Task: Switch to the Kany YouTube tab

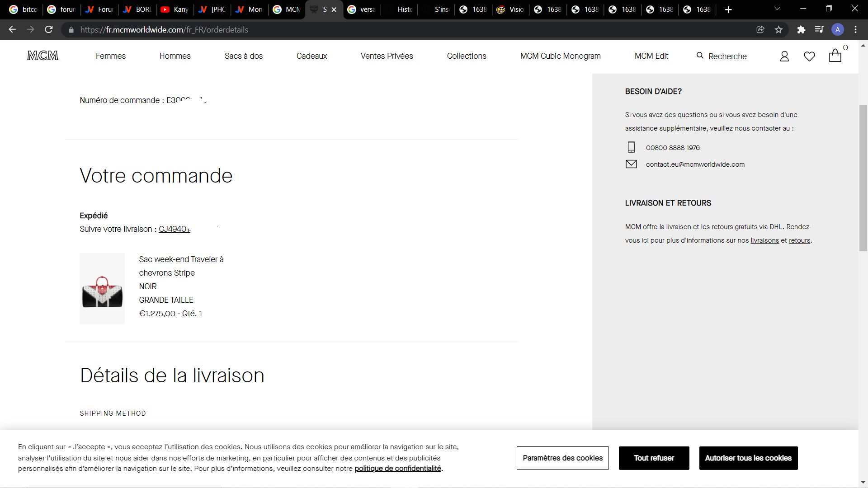Action: pyautogui.click(x=175, y=9)
